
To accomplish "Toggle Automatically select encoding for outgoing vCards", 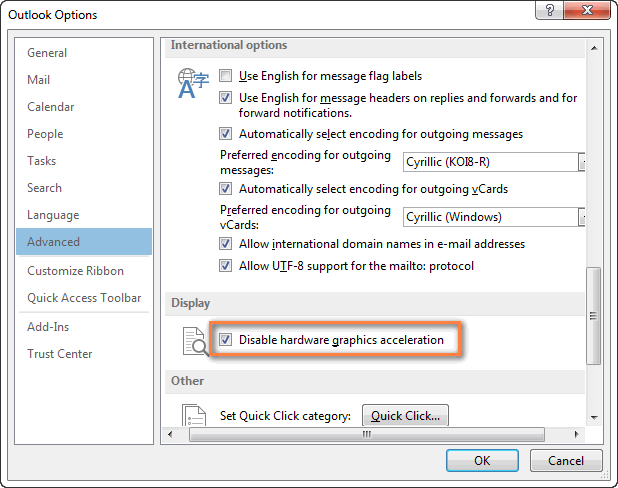I will point(225,188).
